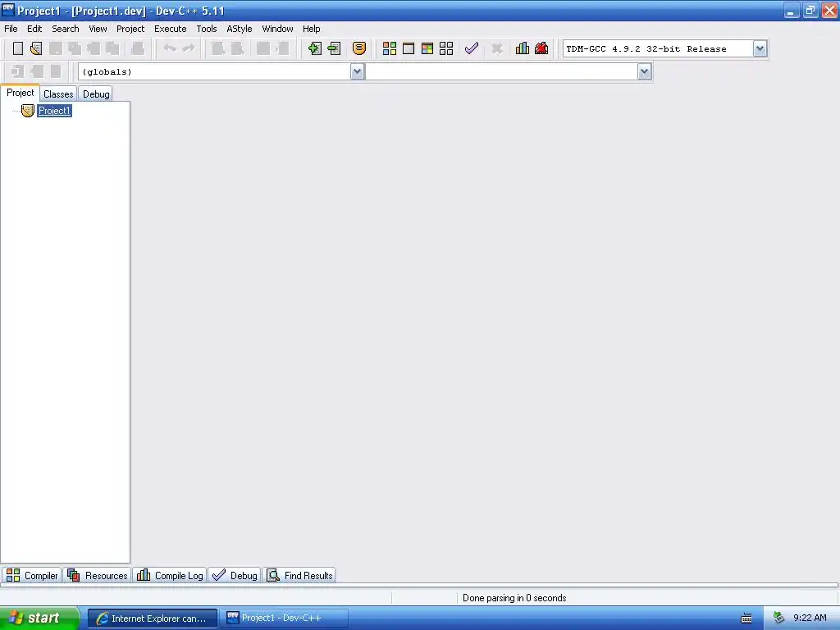
Task: Open the Compiler bottom tab
Action: click(x=32, y=575)
